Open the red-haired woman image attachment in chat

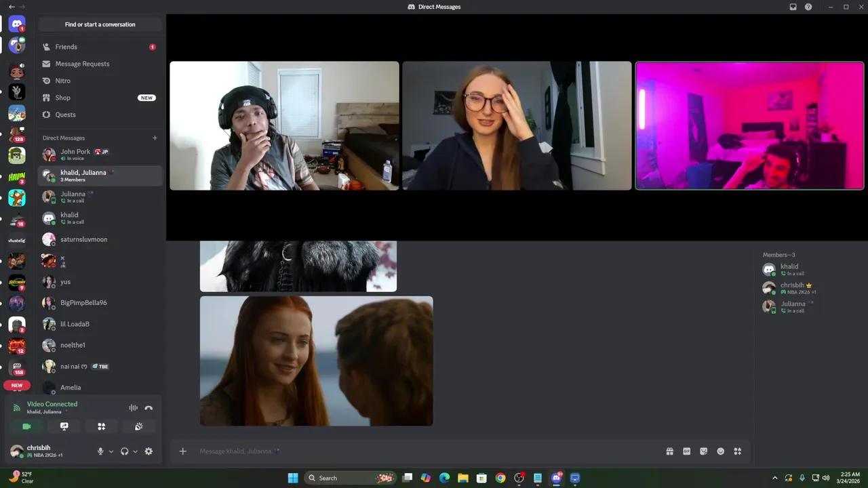coord(316,361)
